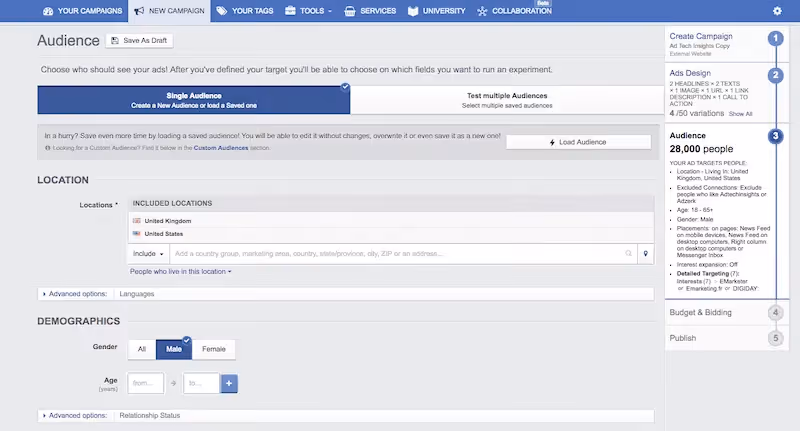Expand Advanced options for Relationship Status
This screenshot has width=800, height=431.
(x=76, y=415)
